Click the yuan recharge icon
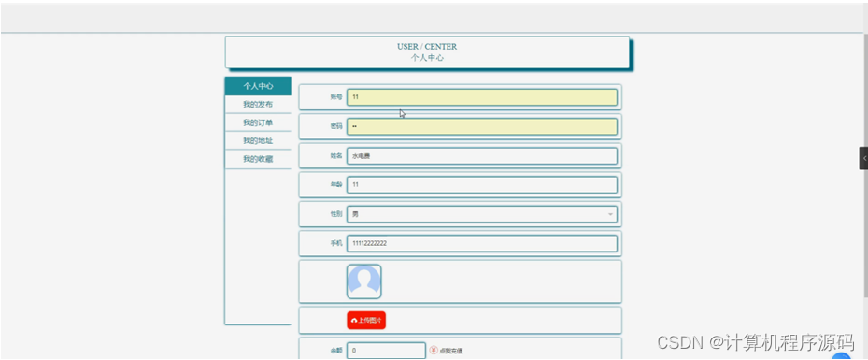 pos(434,350)
